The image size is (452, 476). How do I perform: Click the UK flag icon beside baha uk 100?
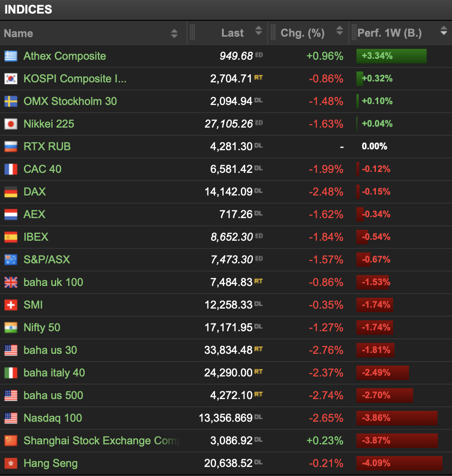tap(10, 283)
